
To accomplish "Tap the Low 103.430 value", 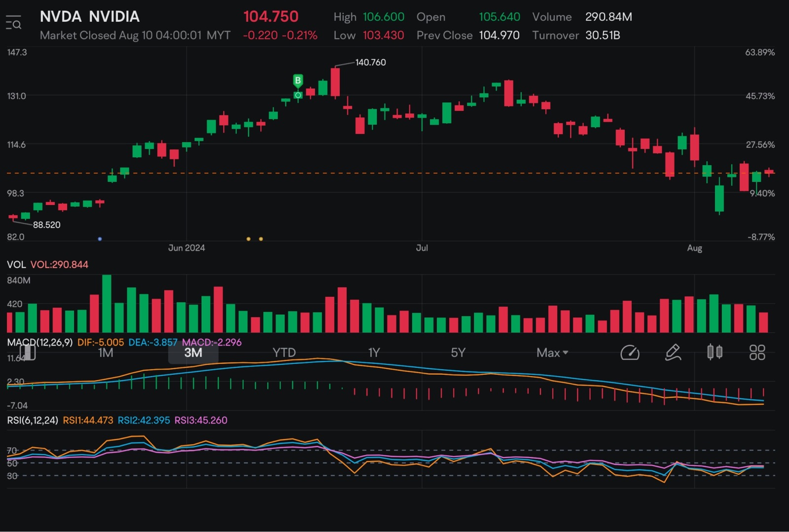I will coord(383,35).
